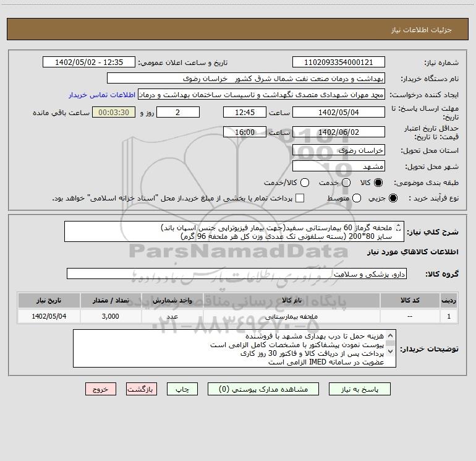Image resolution: width=476 pixels, height=461 pixels.
Task: Select the متوسط purchase type radio
Action: (x=357, y=199)
